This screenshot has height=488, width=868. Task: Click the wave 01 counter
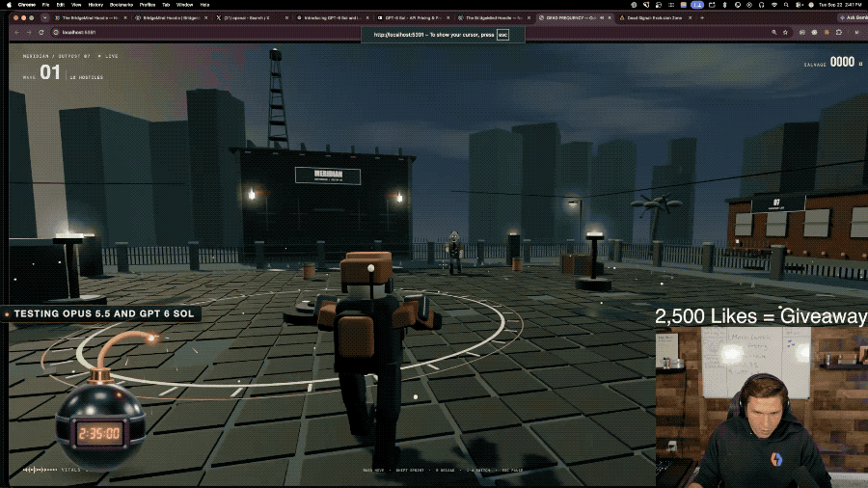coord(50,72)
